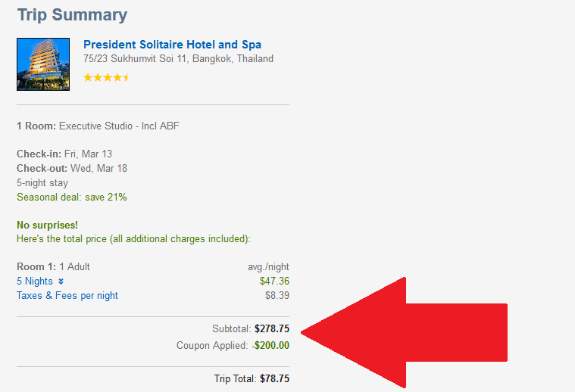
Task: Select the $8.39 taxes amount
Action: [277, 295]
